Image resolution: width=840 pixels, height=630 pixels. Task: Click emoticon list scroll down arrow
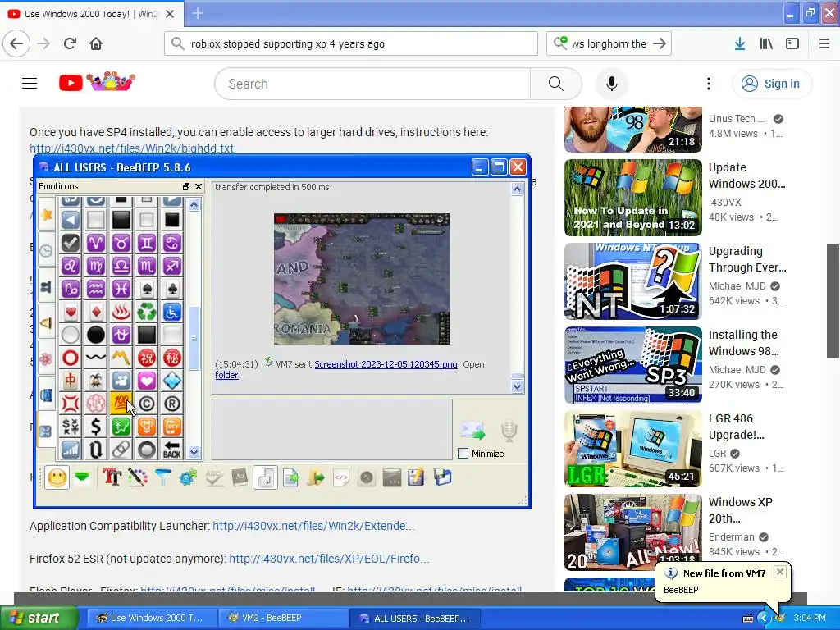[x=194, y=453]
